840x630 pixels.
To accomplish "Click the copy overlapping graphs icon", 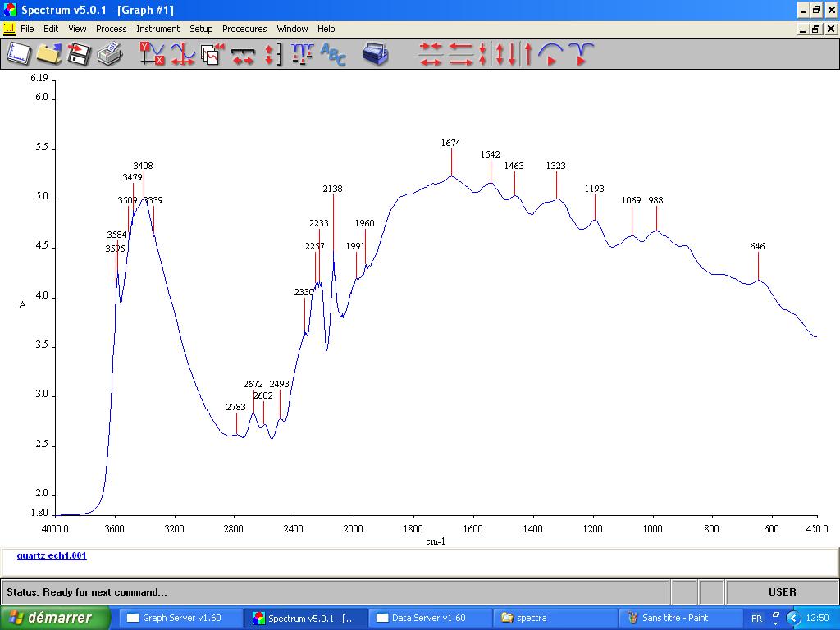I will (x=212, y=54).
